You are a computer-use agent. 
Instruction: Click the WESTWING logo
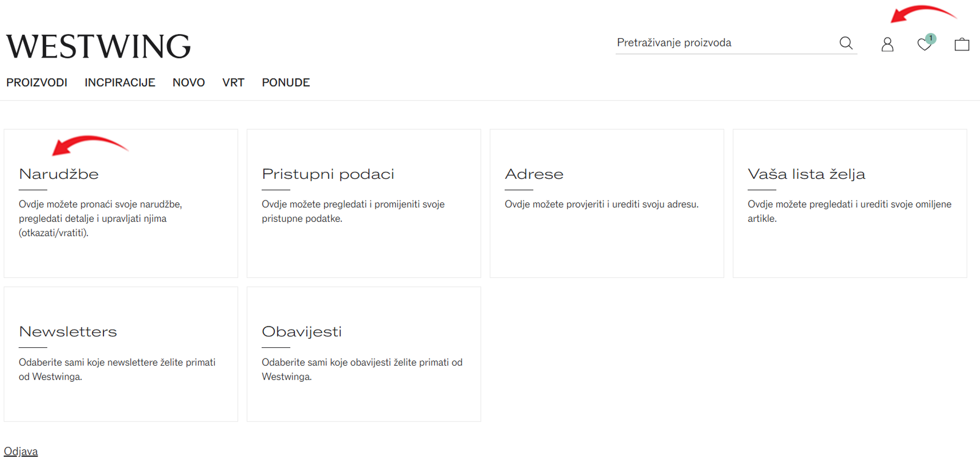[99, 46]
